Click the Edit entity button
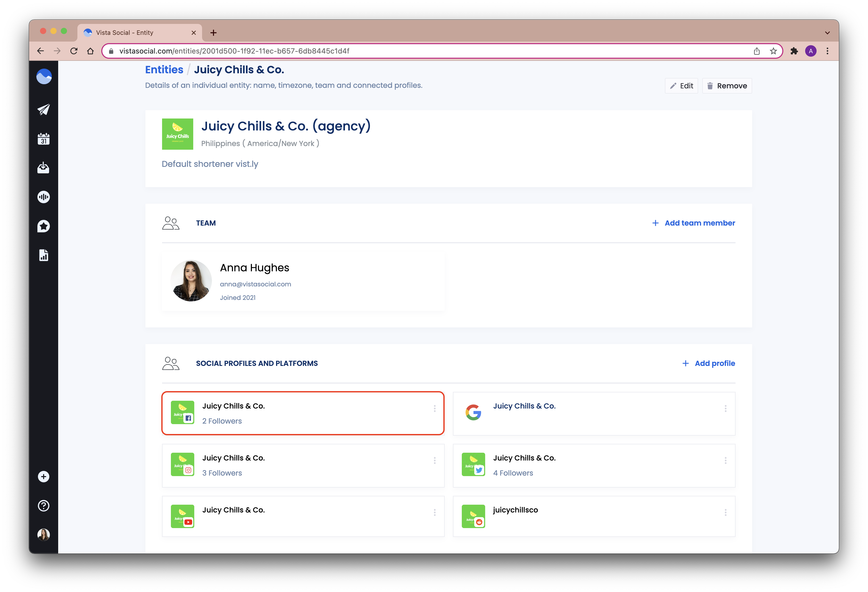Image resolution: width=868 pixels, height=592 pixels. tap(681, 86)
